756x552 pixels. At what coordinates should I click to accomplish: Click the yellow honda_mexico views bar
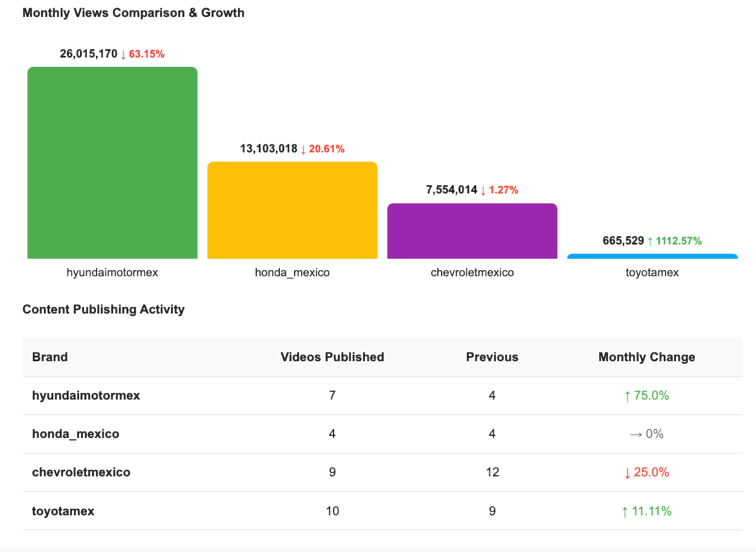[x=292, y=210]
